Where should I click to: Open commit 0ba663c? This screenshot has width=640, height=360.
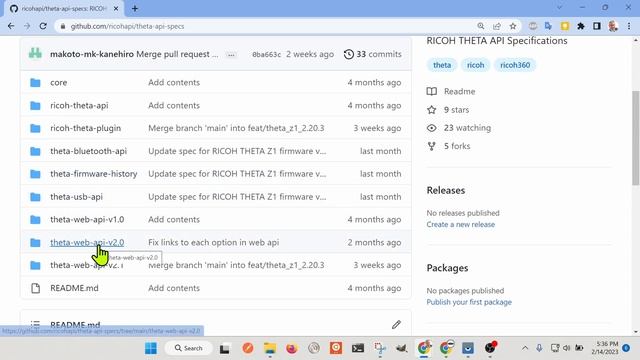click(x=267, y=54)
